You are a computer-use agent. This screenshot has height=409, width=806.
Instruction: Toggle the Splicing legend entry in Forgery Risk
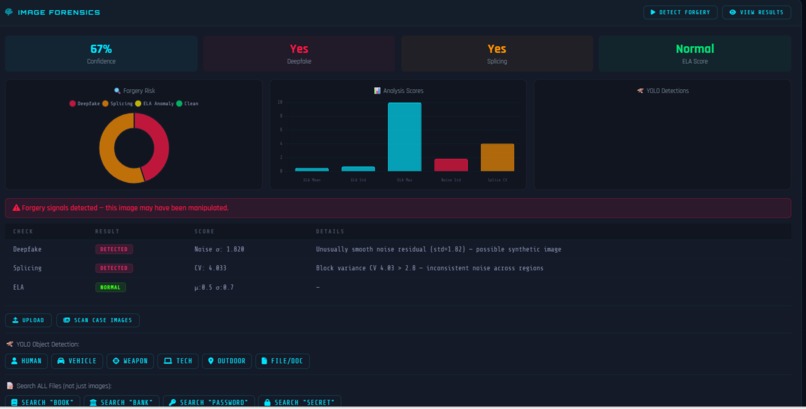click(117, 104)
